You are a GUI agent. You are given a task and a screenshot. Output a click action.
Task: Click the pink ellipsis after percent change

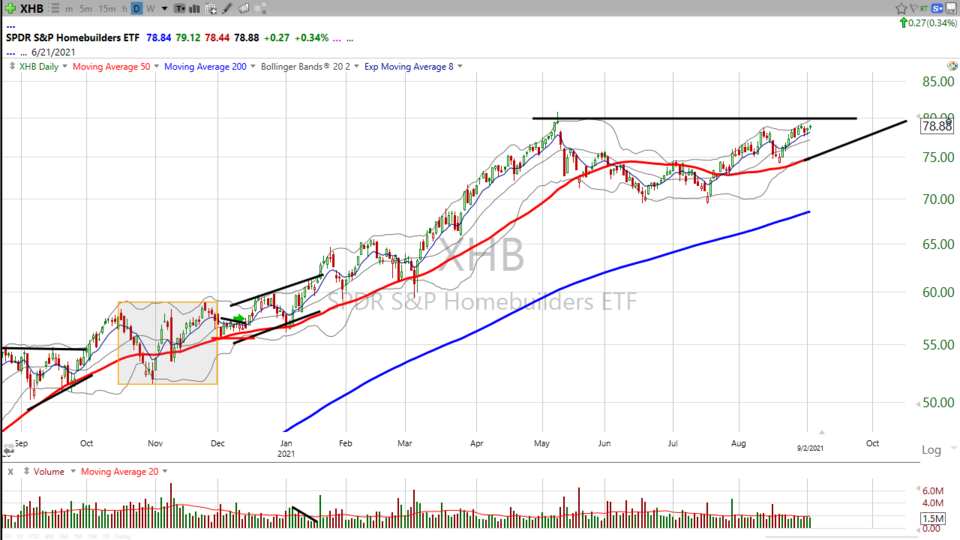[337, 39]
